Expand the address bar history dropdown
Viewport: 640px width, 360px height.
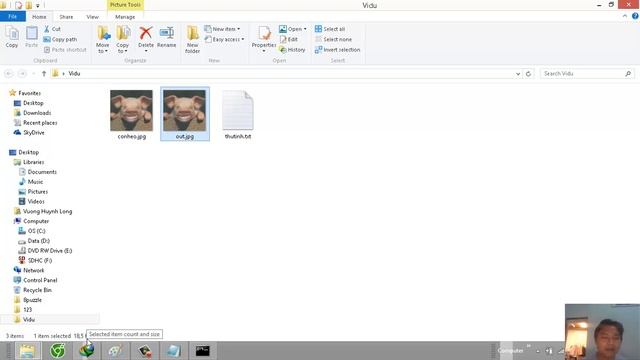click(518, 74)
